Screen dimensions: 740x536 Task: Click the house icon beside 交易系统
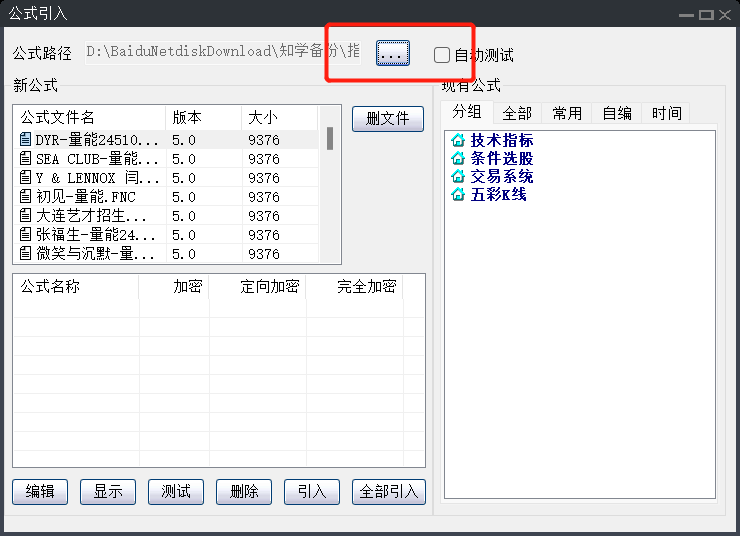click(458, 176)
